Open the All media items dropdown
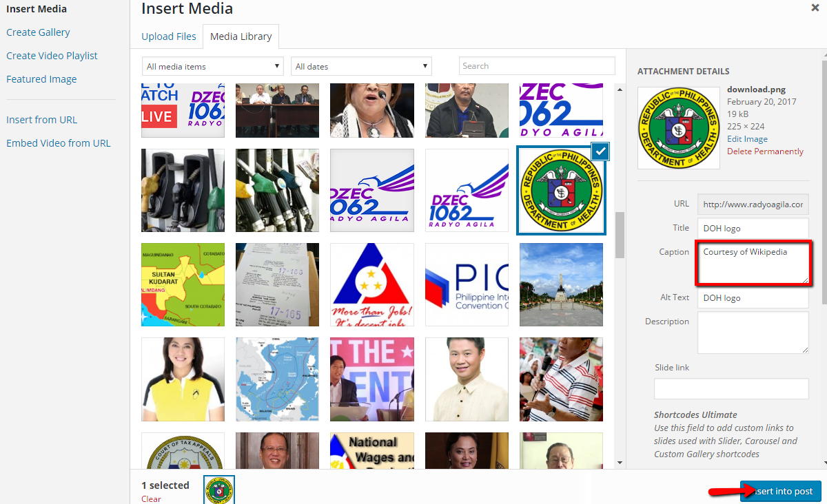Viewport: 827px width, 504px height. [x=212, y=66]
